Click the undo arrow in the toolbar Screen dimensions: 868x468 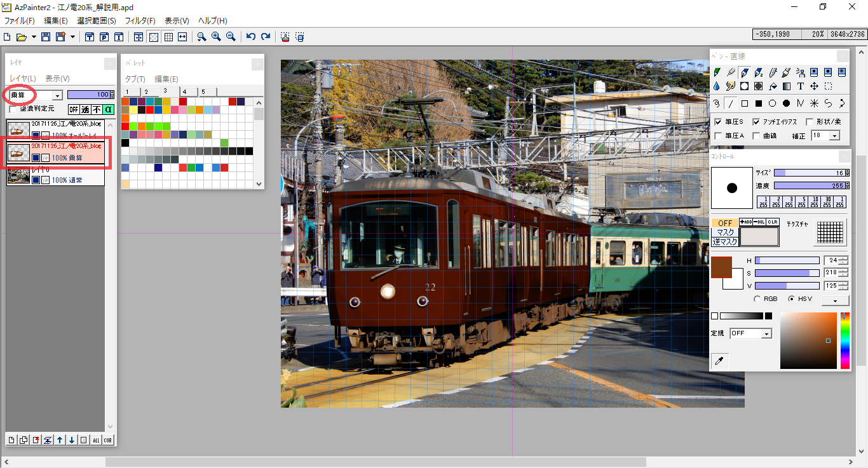pos(251,37)
